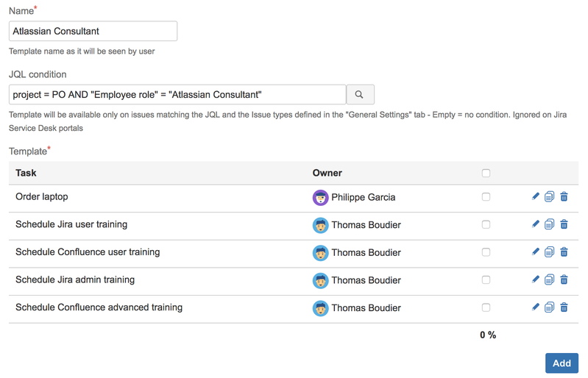Select the Schedule Confluence user training task name
This screenshot has height=378, width=588.
(88, 252)
